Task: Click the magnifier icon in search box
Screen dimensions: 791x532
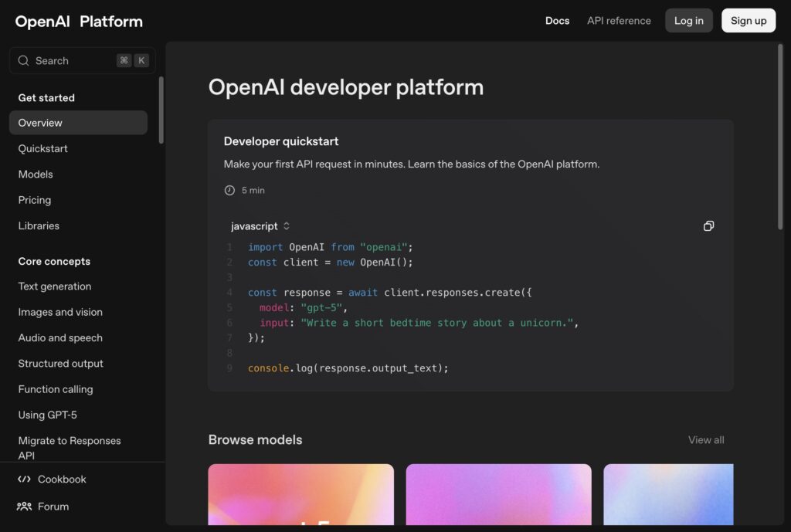Action: pyautogui.click(x=23, y=61)
